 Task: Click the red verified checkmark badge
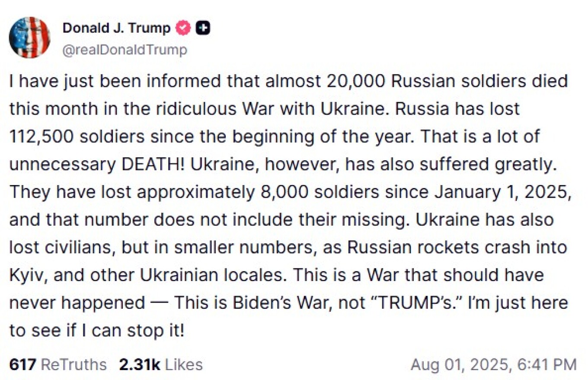pyautogui.click(x=183, y=28)
